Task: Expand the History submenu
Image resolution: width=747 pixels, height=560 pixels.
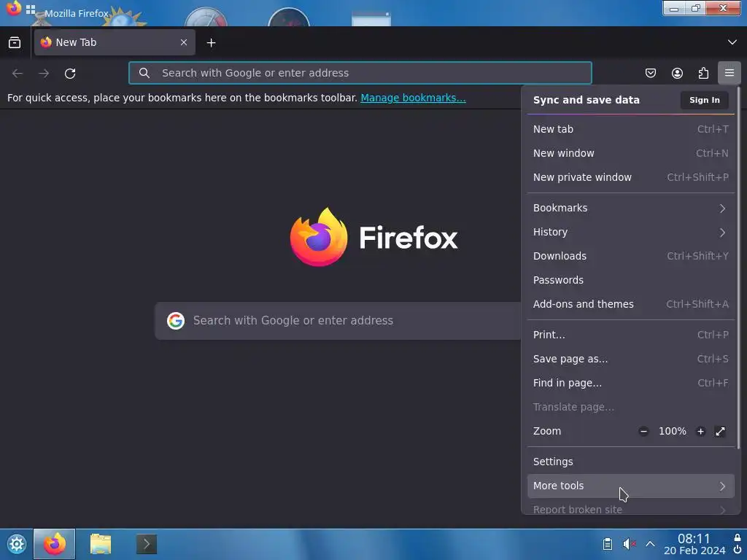Action: click(631, 232)
